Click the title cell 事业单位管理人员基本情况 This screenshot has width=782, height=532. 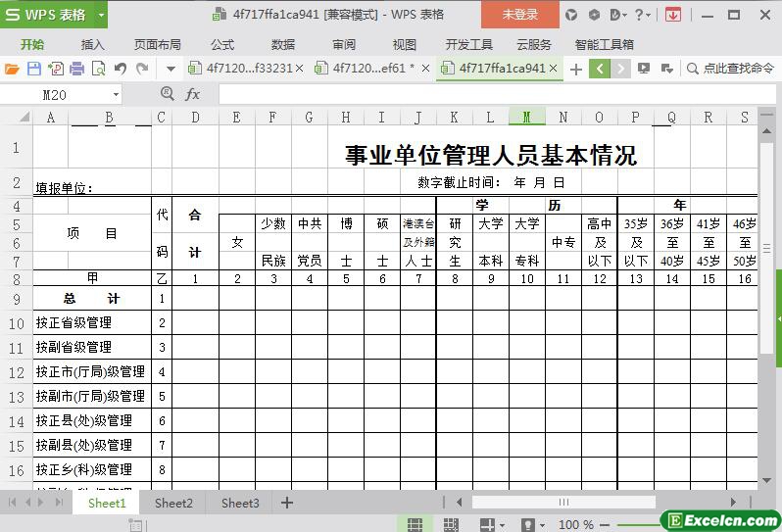491,155
